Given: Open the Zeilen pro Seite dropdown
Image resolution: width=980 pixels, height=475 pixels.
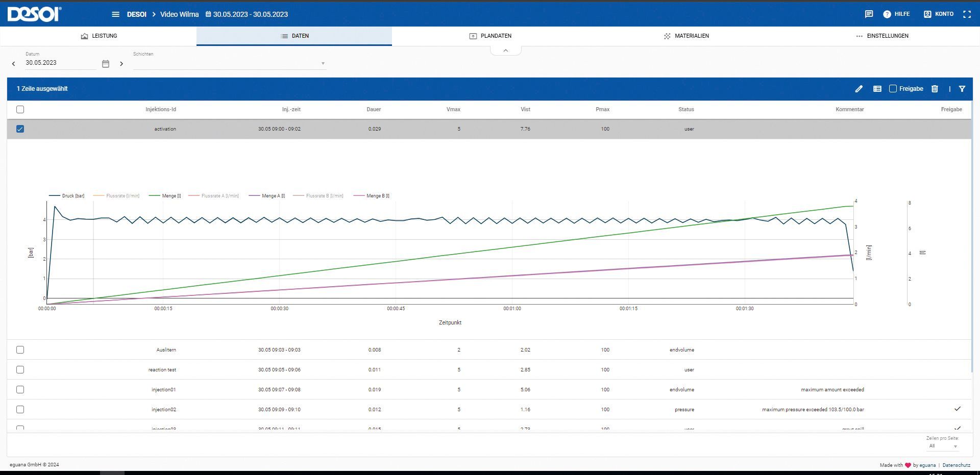Looking at the screenshot, I should click(942, 446).
